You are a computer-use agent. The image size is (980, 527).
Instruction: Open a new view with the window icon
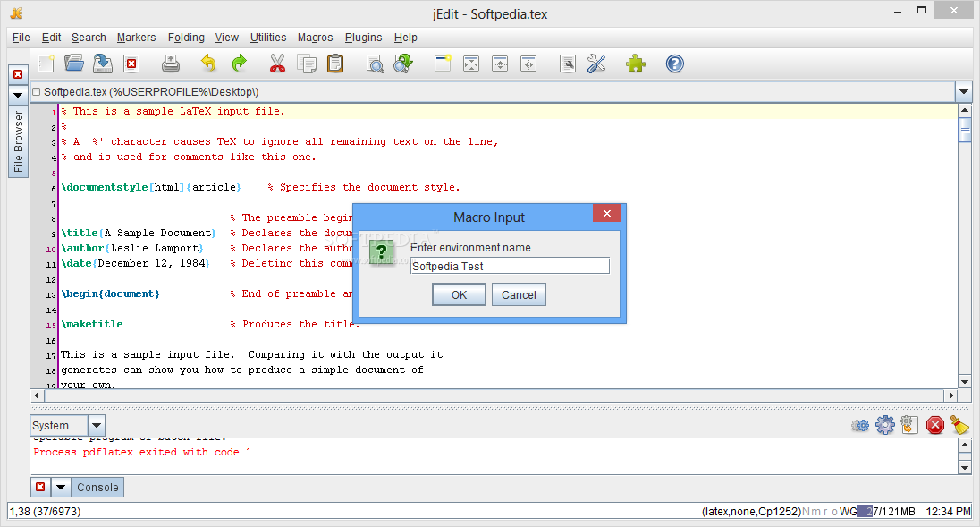443,64
